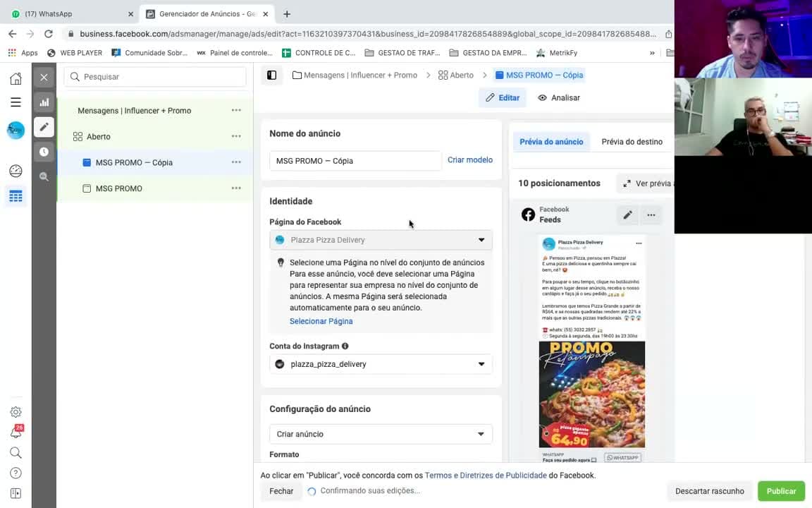Open Criar anúncio configuration dropdown

pos(381,434)
